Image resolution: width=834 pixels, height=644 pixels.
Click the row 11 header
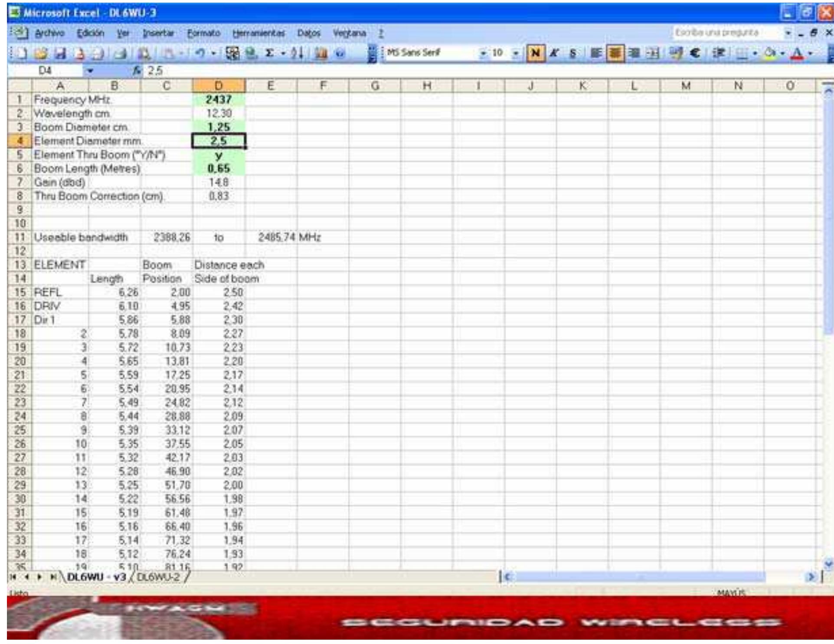pyautogui.click(x=20, y=237)
